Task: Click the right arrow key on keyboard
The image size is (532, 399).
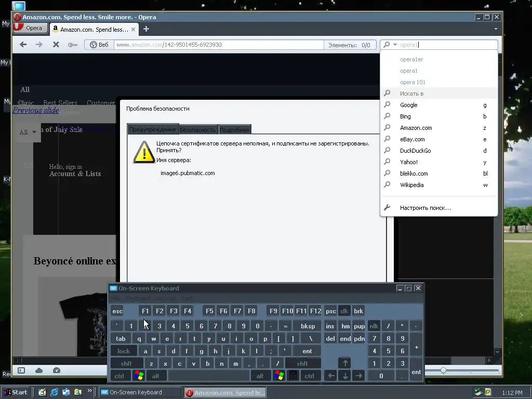Action: tap(358, 376)
